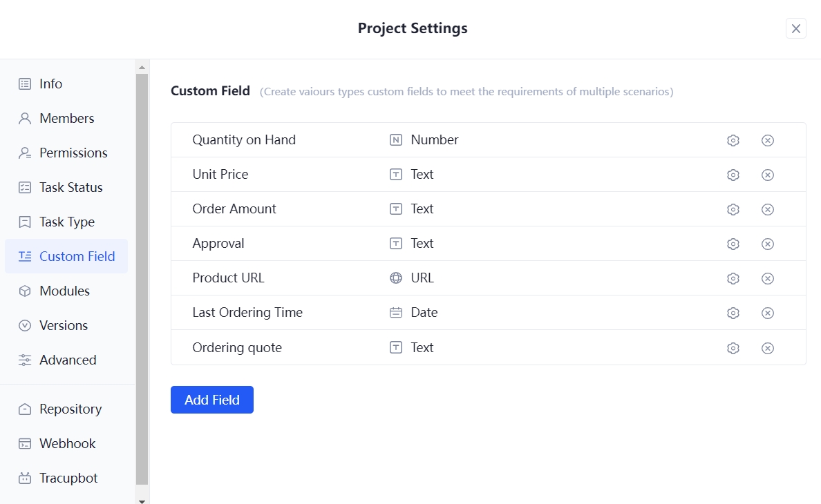
Task: Open settings for the Product URL field
Action: [x=733, y=278]
